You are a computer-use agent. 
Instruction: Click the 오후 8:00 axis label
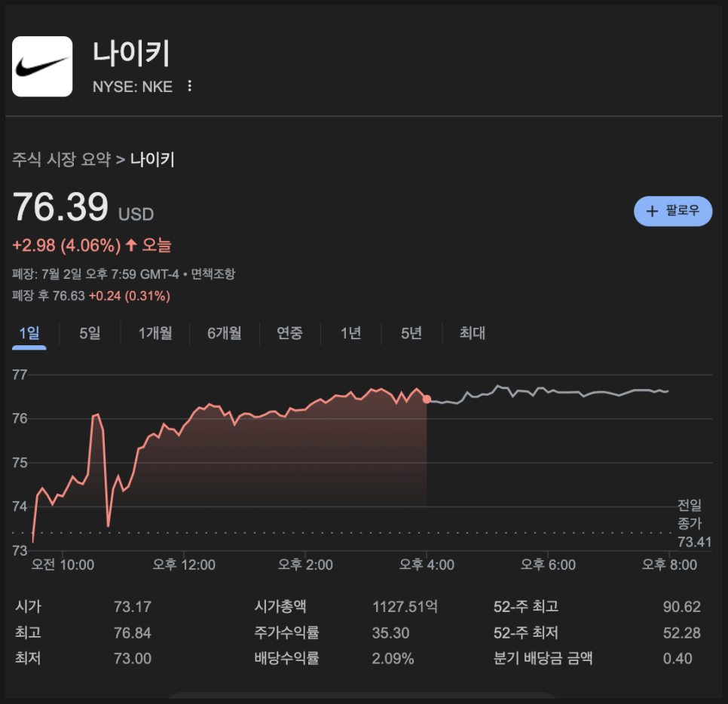click(x=669, y=565)
